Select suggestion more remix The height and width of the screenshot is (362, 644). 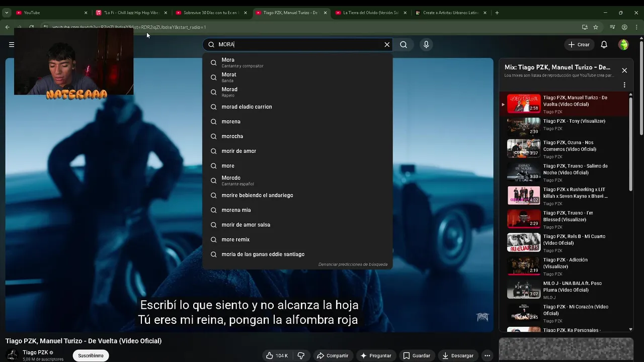pyautogui.click(x=297, y=239)
